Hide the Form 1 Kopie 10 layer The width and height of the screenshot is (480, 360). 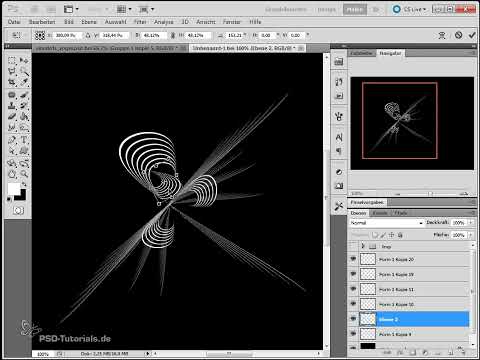tap(353, 304)
